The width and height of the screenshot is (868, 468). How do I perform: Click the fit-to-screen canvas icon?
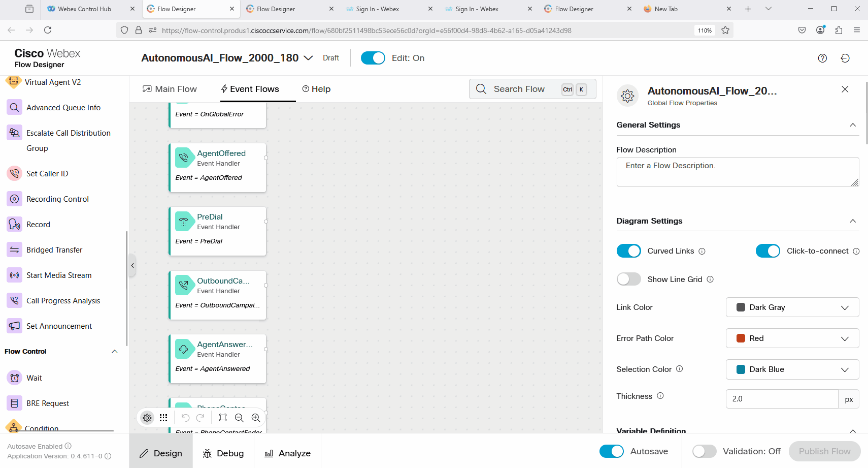tap(223, 418)
